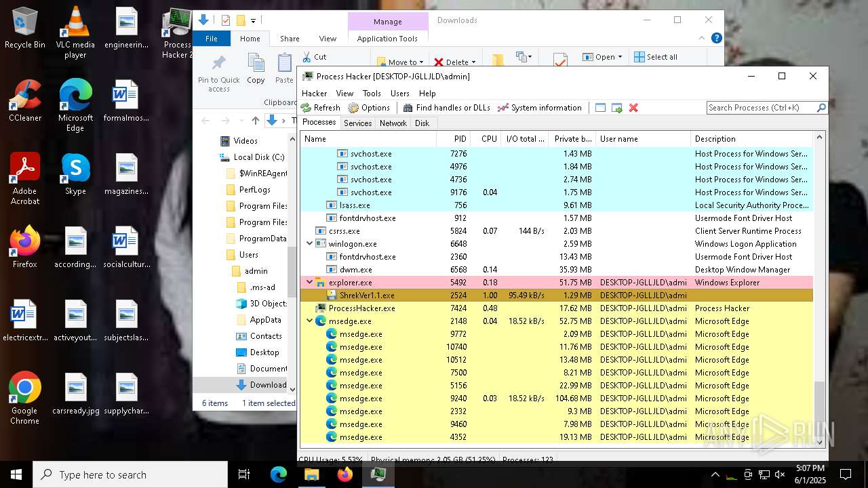This screenshot has width=868, height=488.
Task: Open the Users menu in Process Hacker
Action: tap(400, 94)
